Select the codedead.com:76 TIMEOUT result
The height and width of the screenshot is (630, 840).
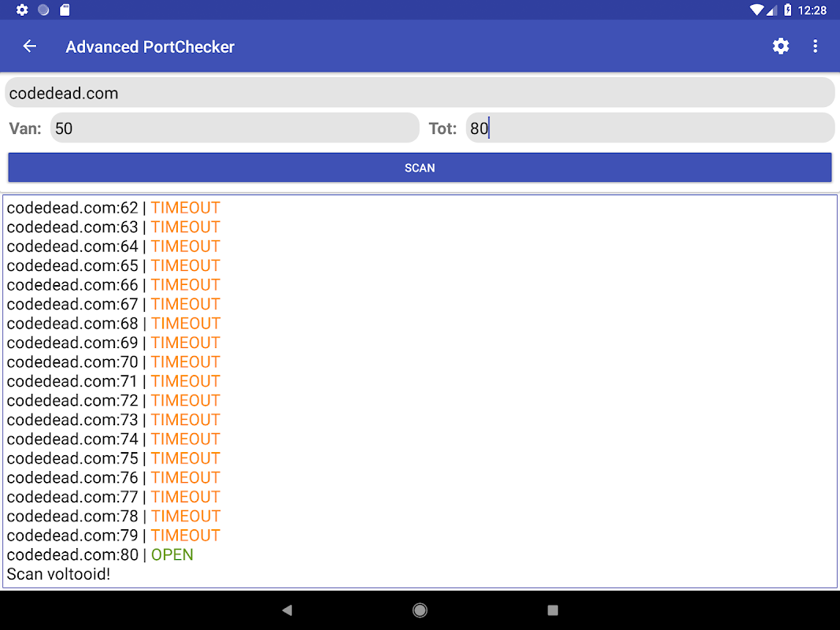[113, 478]
